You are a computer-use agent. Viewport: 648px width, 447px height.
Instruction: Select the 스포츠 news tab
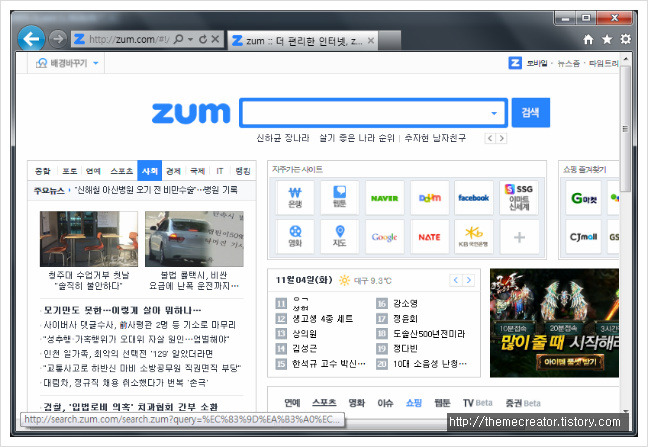pyautogui.click(x=122, y=171)
